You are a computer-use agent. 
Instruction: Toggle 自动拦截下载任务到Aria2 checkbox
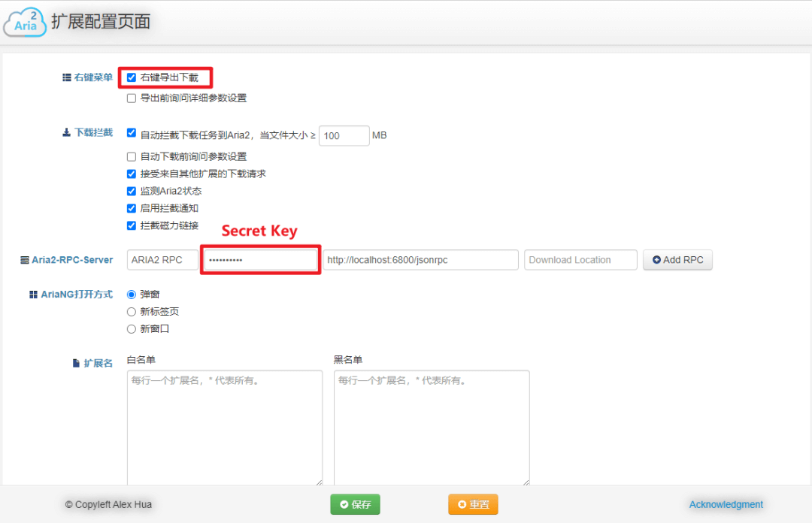point(132,134)
